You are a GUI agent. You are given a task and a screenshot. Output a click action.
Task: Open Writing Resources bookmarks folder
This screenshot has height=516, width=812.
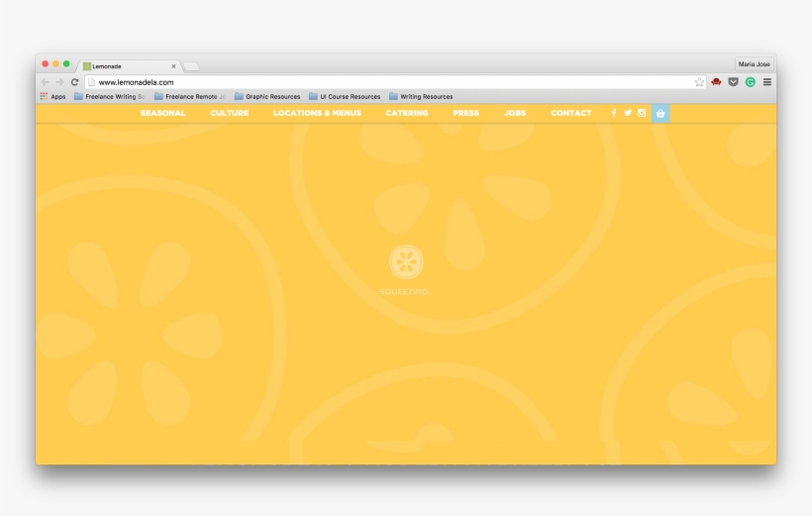[421, 96]
